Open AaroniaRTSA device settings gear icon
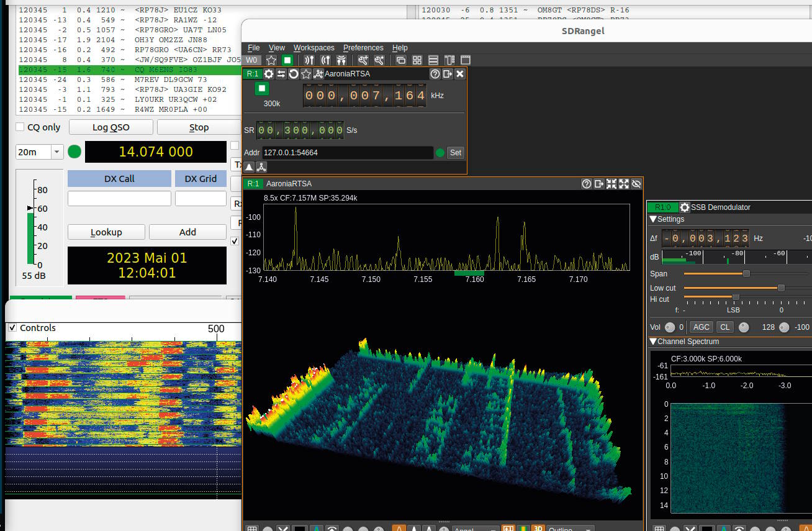The height and width of the screenshot is (531, 812). click(269, 74)
